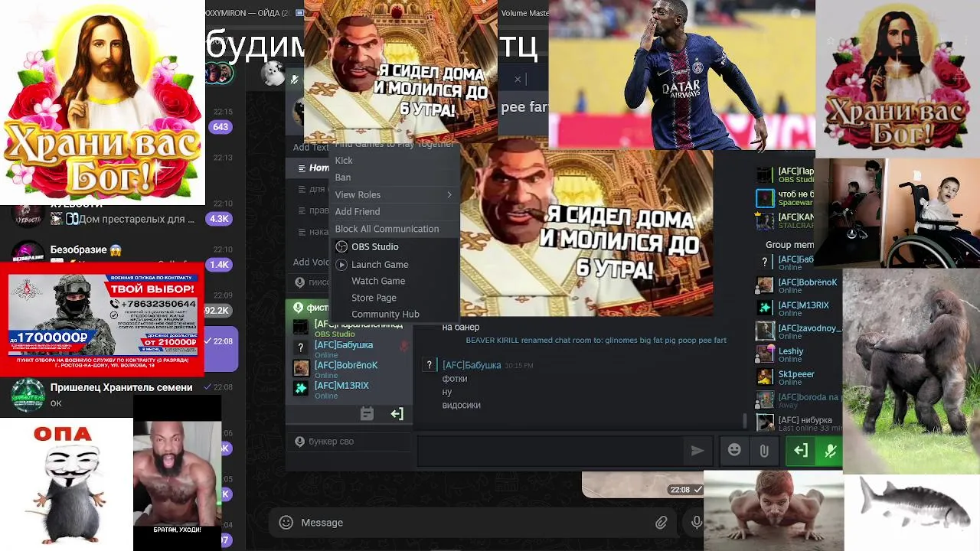Click the Launch Game play icon
This screenshot has width=980, height=551.
[x=341, y=264]
